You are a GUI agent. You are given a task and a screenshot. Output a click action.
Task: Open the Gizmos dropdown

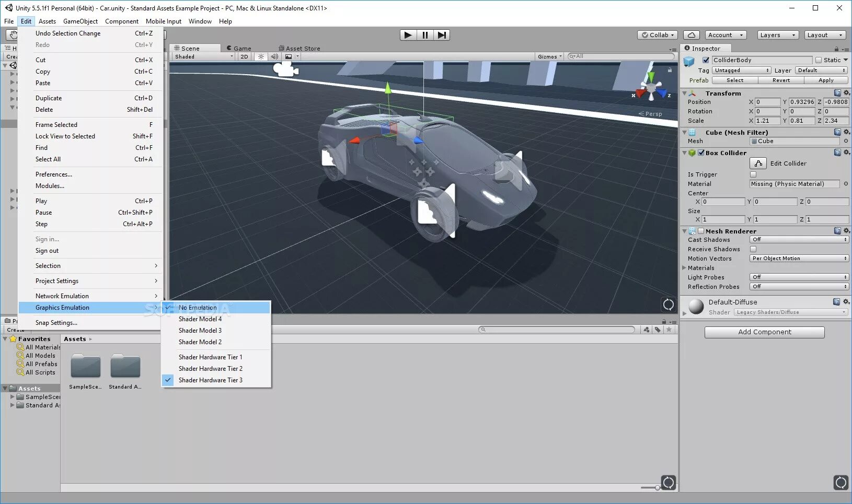tap(550, 56)
